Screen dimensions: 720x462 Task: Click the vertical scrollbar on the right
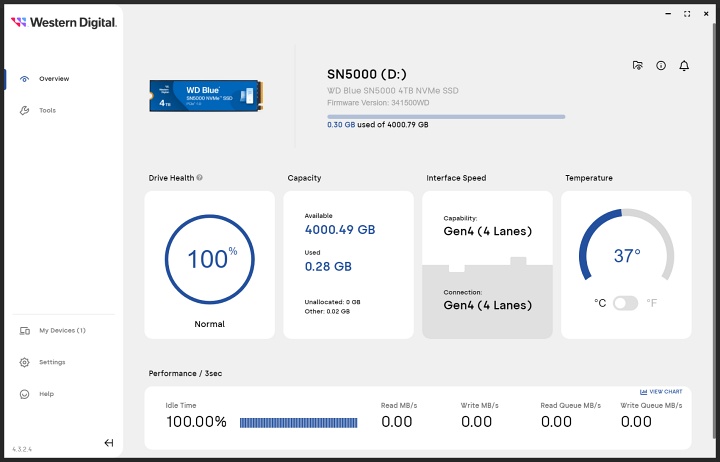[x=714, y=230]
